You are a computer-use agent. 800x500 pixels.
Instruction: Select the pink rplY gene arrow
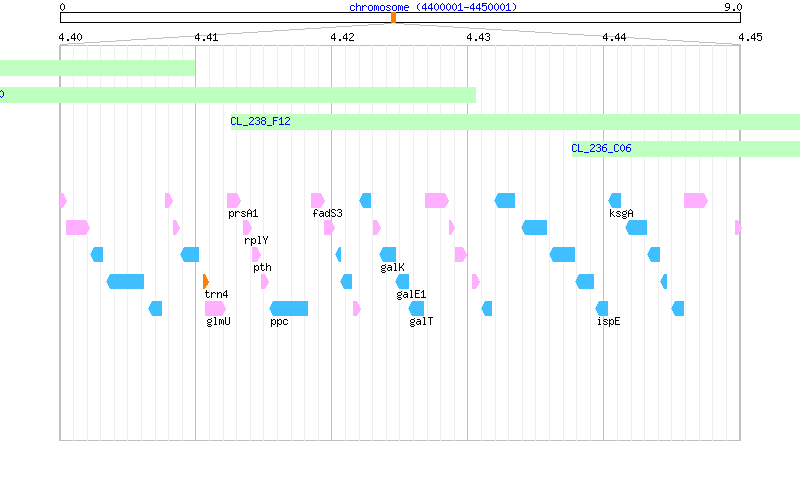[247, 228]
